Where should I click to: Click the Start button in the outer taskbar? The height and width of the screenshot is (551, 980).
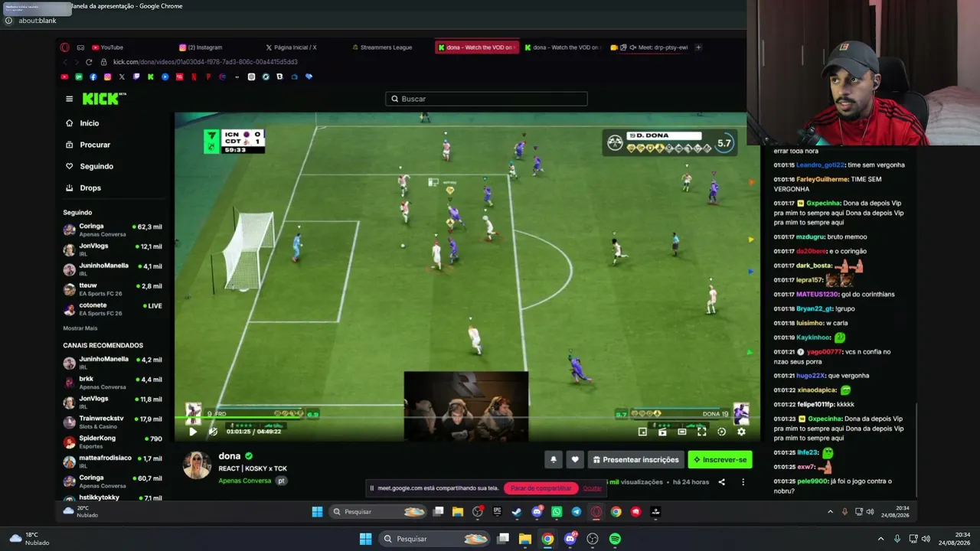coord(365,539)
